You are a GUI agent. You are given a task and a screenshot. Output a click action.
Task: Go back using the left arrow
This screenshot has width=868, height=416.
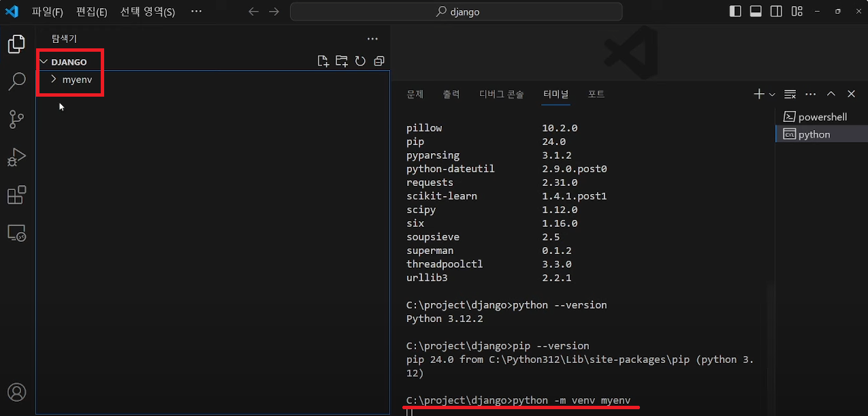pos(253,12)
